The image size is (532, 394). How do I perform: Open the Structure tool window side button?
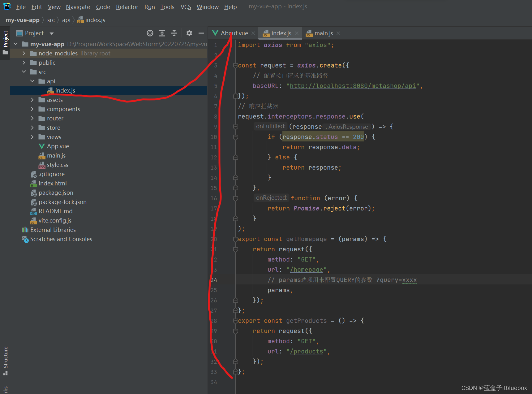[5, 361]
